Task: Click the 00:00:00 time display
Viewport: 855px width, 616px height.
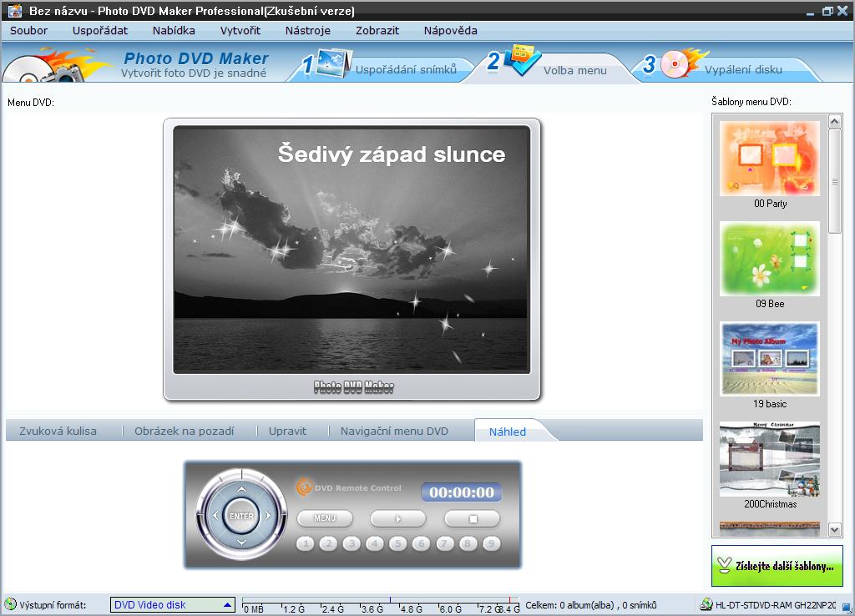Action: click(461, 492)
